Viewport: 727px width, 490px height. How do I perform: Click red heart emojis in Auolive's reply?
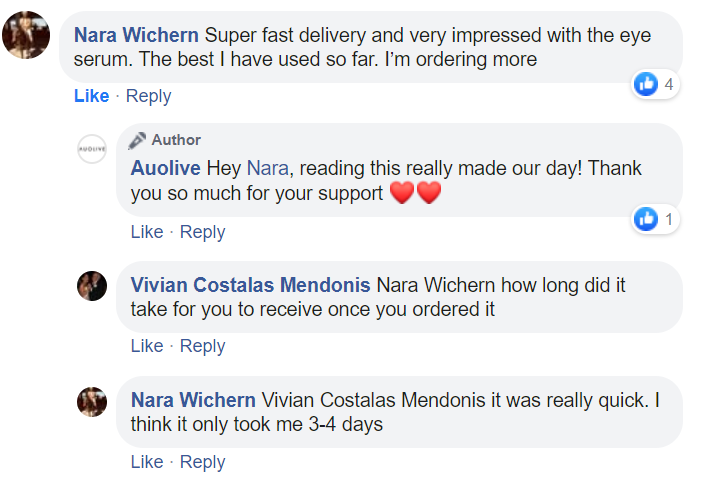414,193
